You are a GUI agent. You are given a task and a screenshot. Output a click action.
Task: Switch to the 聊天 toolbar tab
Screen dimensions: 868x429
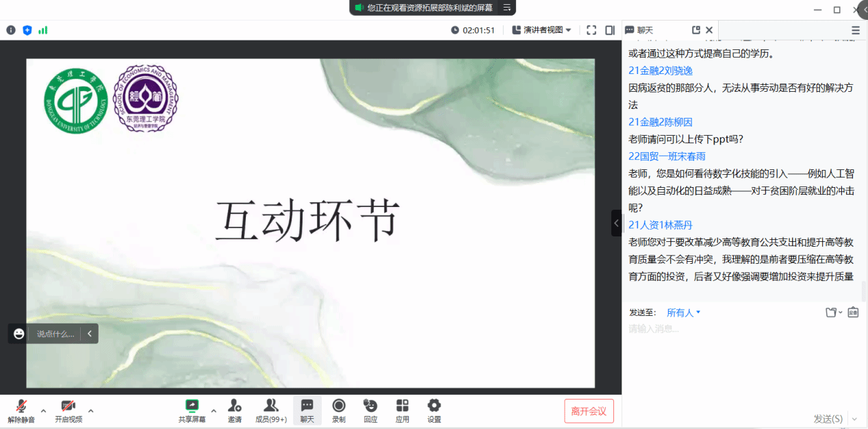[x=307, y=410]
